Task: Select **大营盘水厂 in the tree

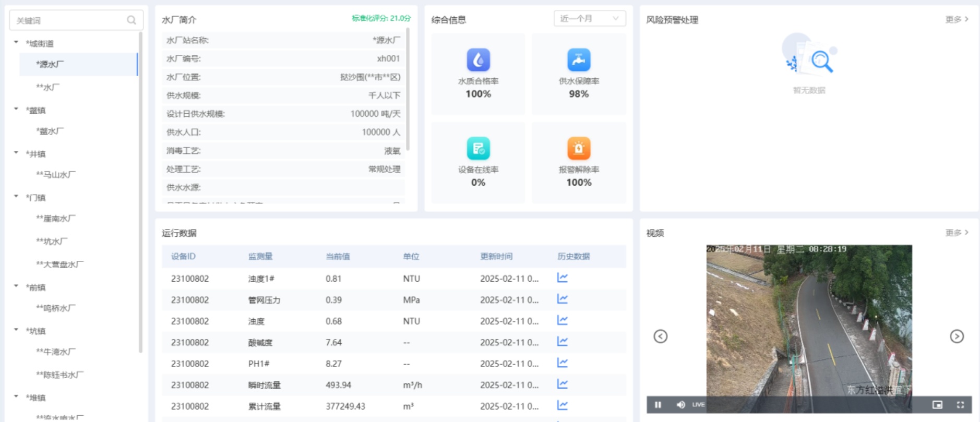Action: tap(59, 264)
